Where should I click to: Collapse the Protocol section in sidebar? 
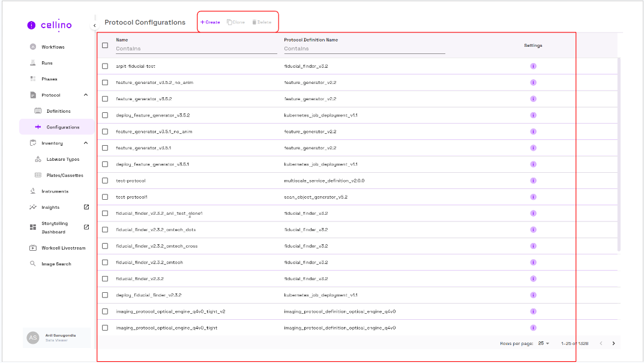[x=86, y=95]
